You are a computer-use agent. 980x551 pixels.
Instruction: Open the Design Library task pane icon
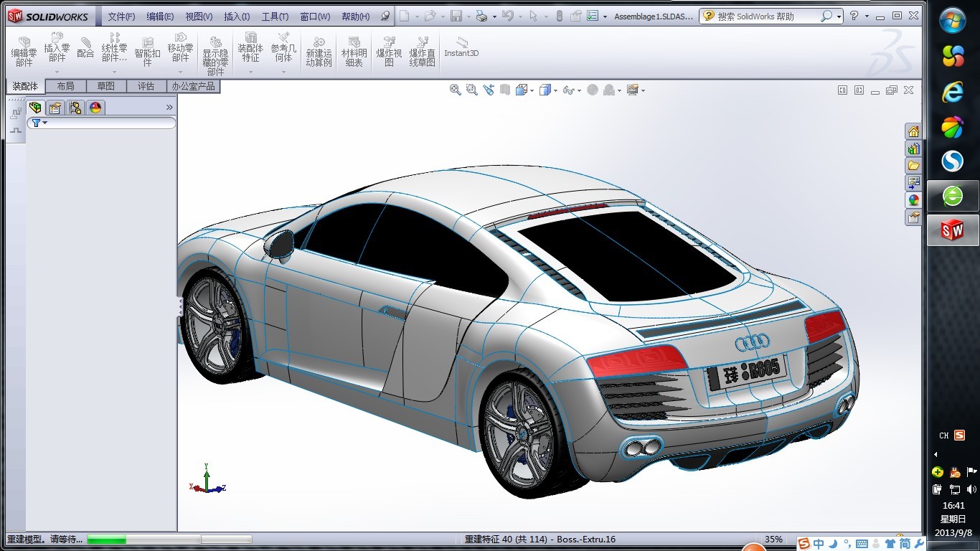coord(913,149)
